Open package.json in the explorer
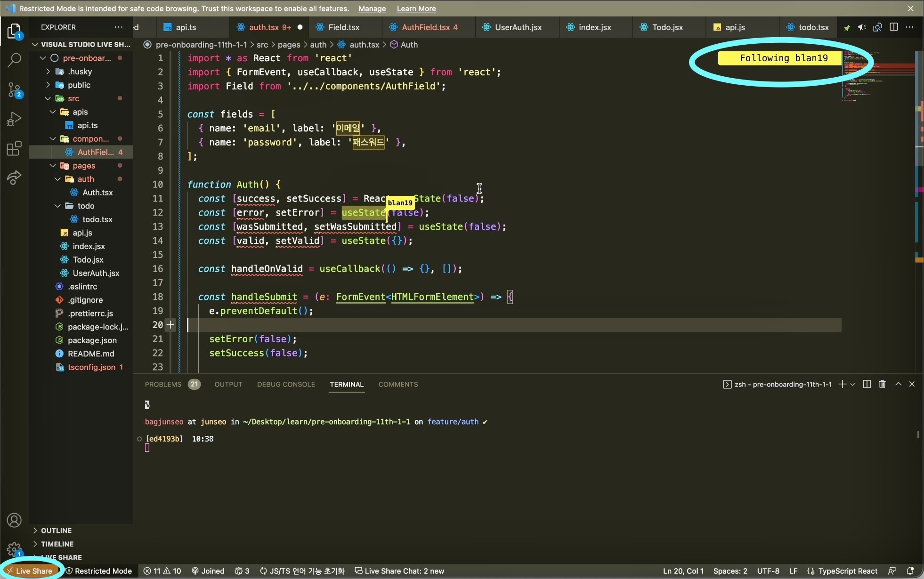 pyautogui.click(x=92, y=340)
